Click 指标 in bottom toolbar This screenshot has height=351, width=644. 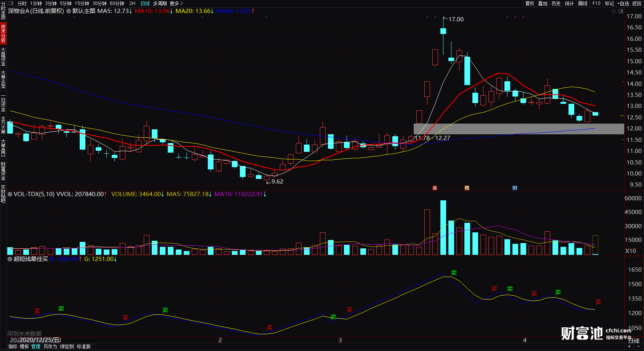coord(13,346)
